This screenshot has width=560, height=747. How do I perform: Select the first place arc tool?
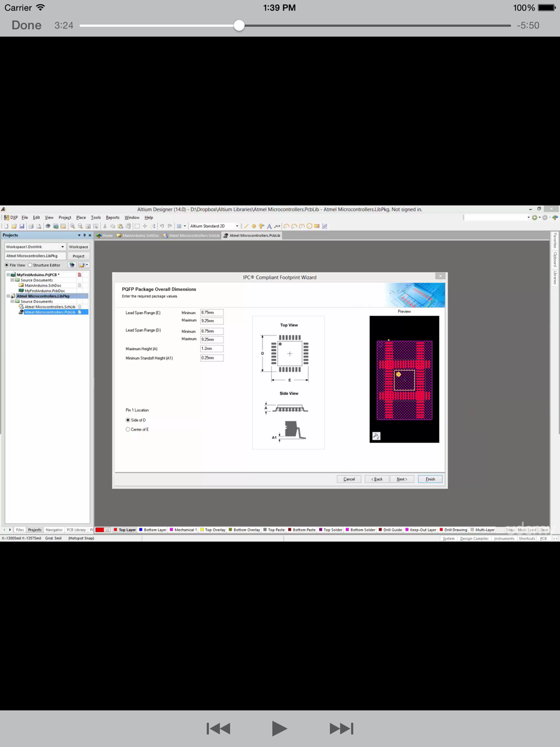[x=286, y=226]
